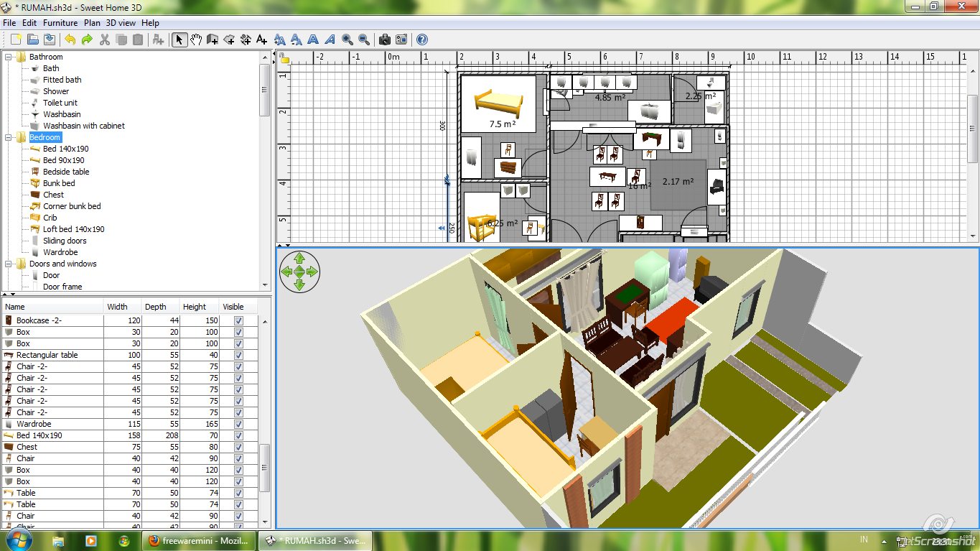Open the Furniture menu
This screenshot has width=980, height=551.
coord(60,23)
